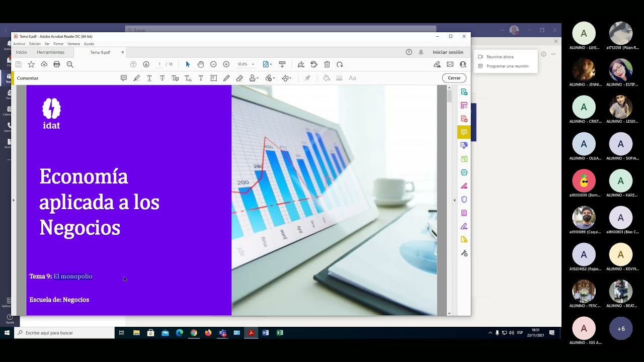This screenshot has height=362, width=644.
Task: Click Programar una reunión in Teams
Action: (503, 66)
